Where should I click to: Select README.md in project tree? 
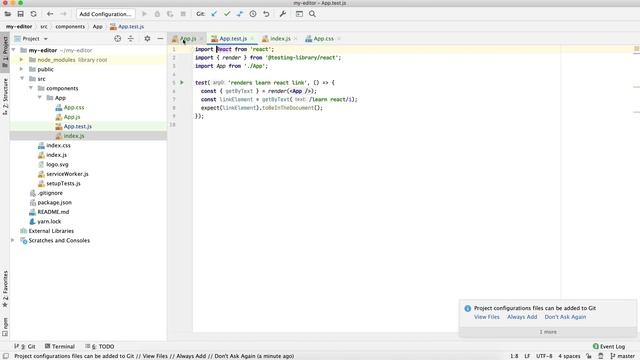pyautogui.click(x=53, y=212)
